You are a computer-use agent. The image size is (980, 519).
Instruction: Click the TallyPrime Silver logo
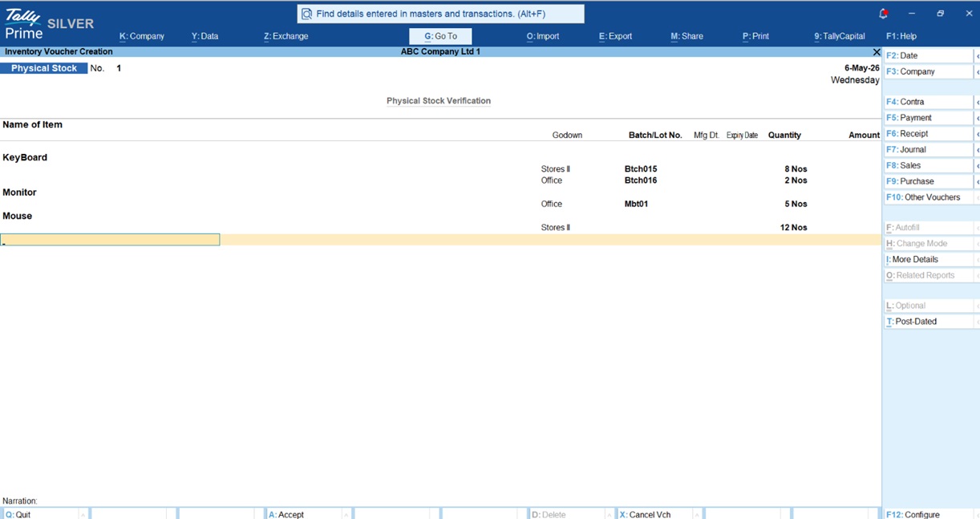click(49, 24)
